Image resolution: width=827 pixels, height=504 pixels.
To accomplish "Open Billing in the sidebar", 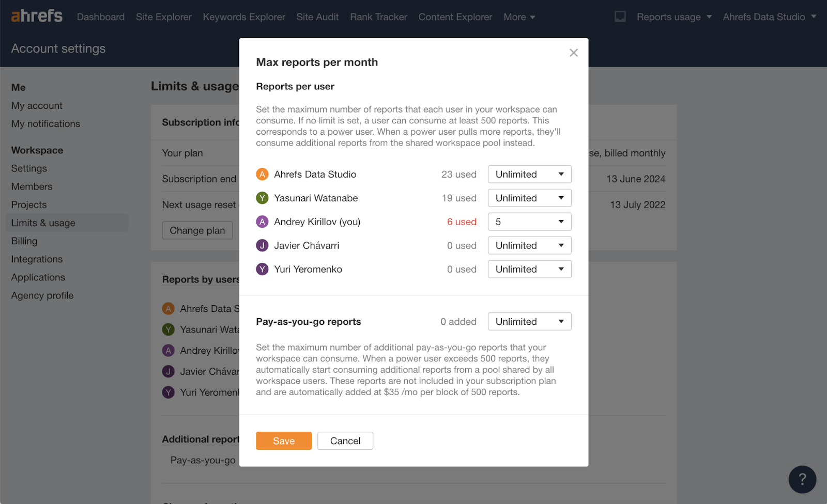I will pos(24,241).
